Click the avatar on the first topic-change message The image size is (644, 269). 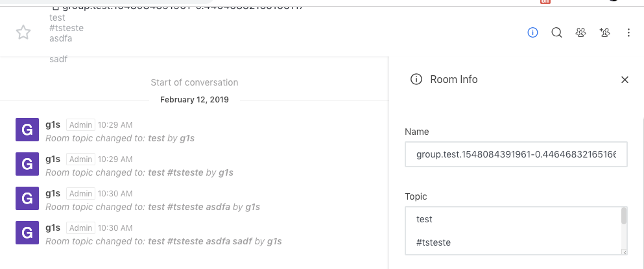(27, 130)
